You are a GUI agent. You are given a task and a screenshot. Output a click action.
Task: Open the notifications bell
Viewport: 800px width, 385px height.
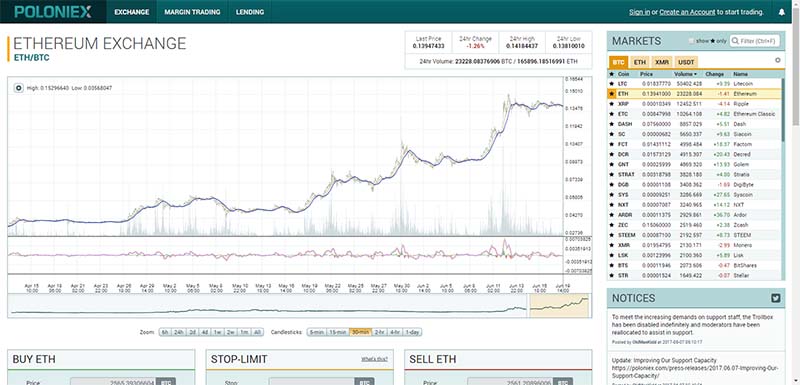click(781, 12)
